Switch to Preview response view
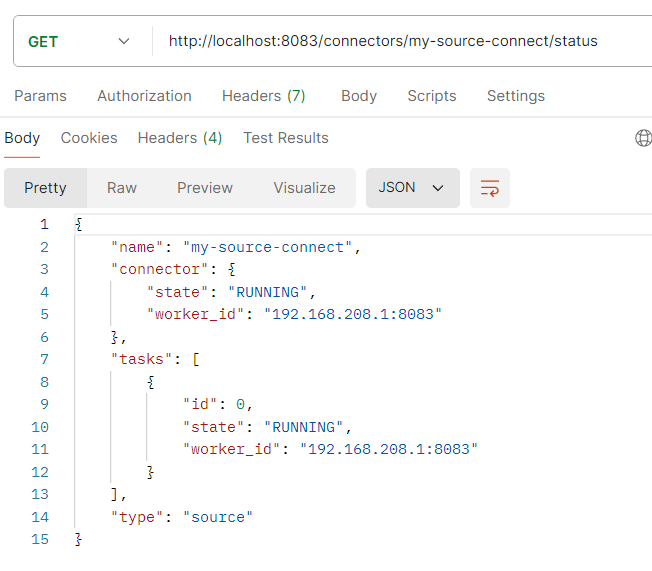Viewport: 652px width, 571px height. pyautogui.click(x=205, y=188)
